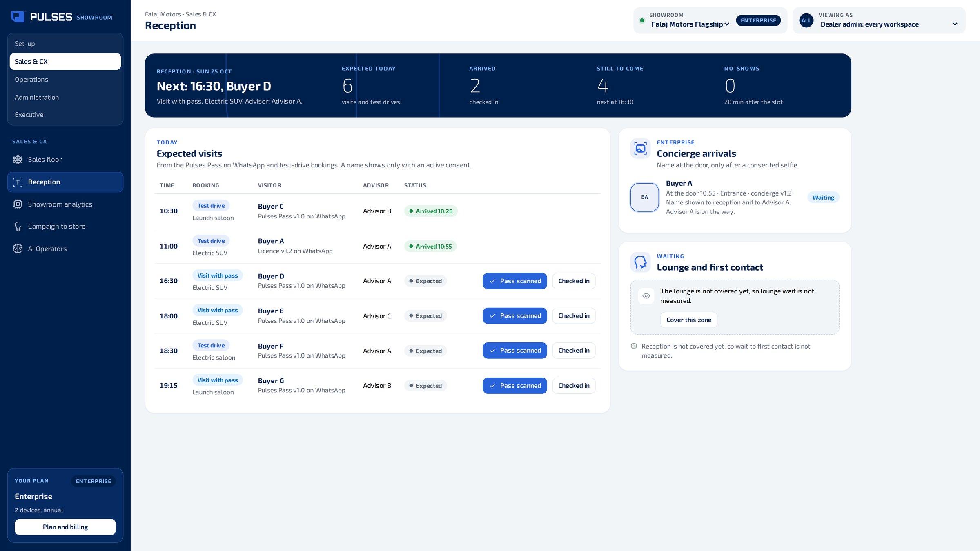The image size is (980, 551).
Task: Select the Reception sidebar icon
Action: click(18, 182)
